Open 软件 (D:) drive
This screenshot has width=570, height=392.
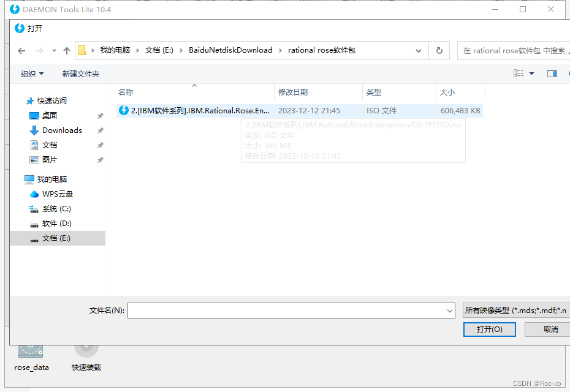(x=57, y=223)
